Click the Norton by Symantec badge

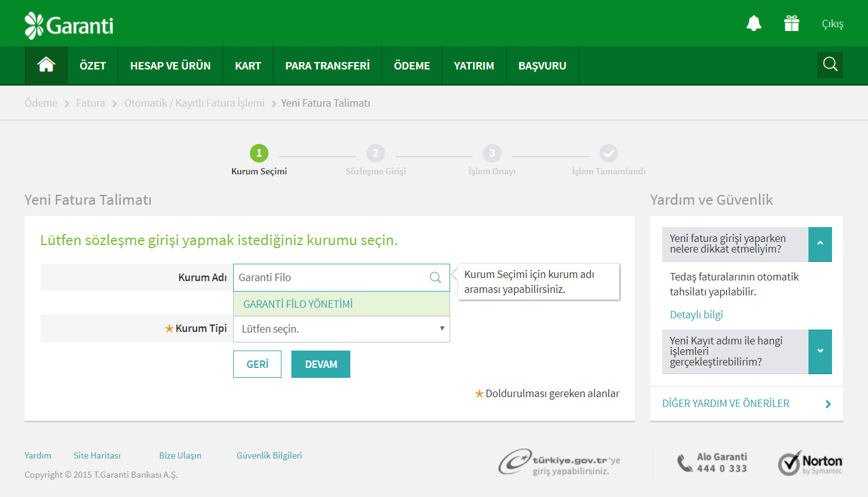[x=810, y=463]
